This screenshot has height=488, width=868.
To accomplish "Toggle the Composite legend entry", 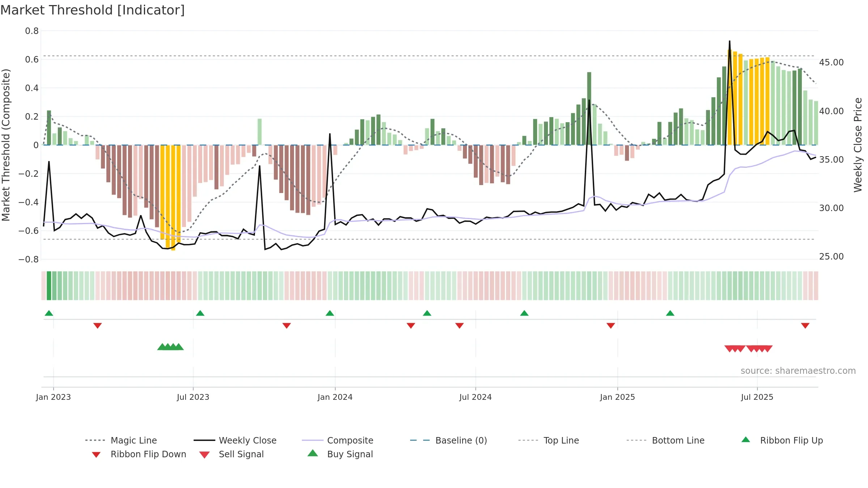I will click(x=337, y=440).
